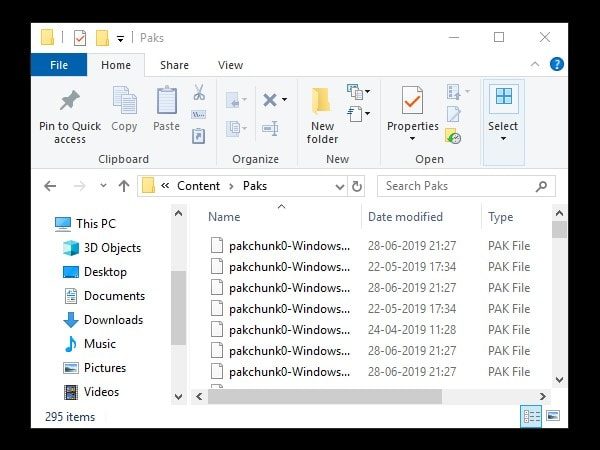Select pakchunk0 file dated 24-04-2019 11:28
Screen dimensions: 600x450
pyautogui.click(x=370, y=329)
